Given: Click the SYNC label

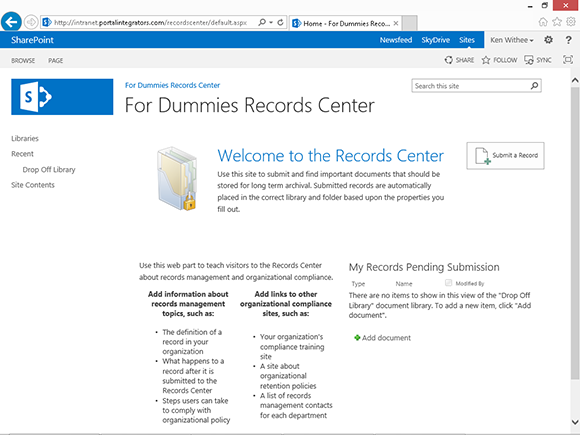Looking at the screenshot, I should point(544,60).
